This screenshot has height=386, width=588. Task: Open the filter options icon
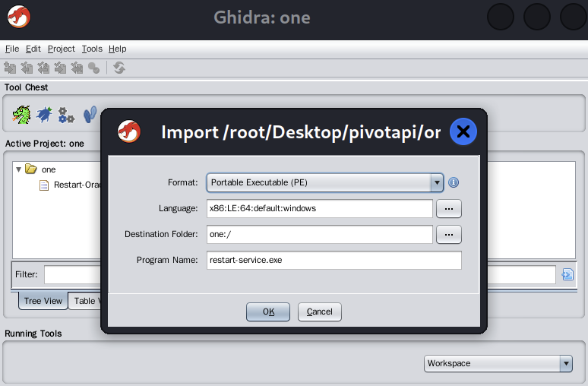pyautogui.click(x=567, y=274)
